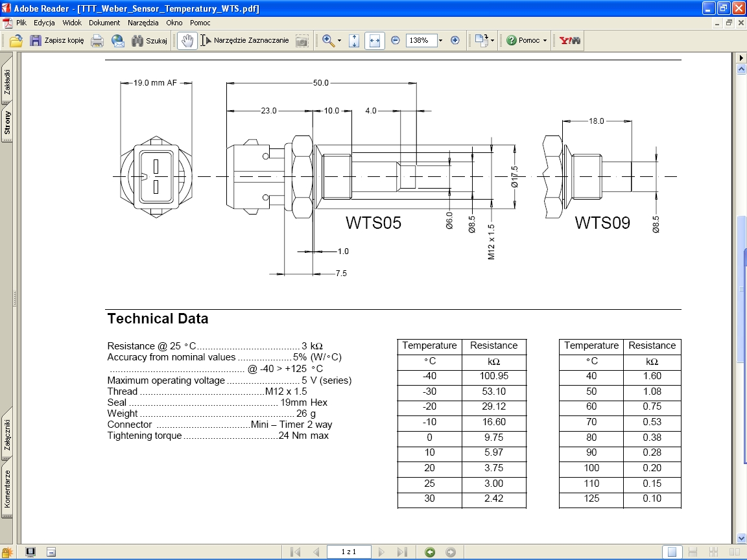The width and height of the screenshot is (747, 560).
Task: Click the vertical scrollbar thumb
Action: coord(741,290)
